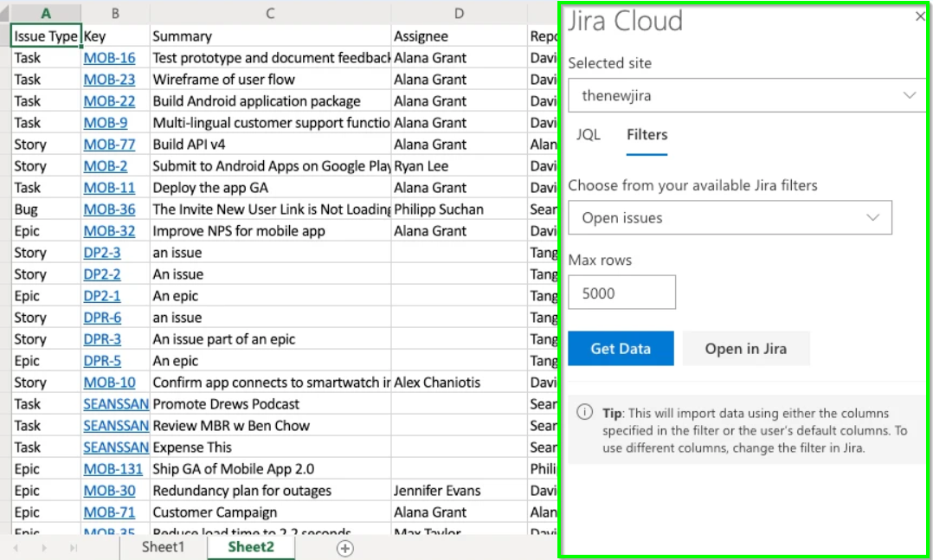
Task: Click cell "Ship GA of Mobile App 2.0"
Action: (x=270, y=469)
